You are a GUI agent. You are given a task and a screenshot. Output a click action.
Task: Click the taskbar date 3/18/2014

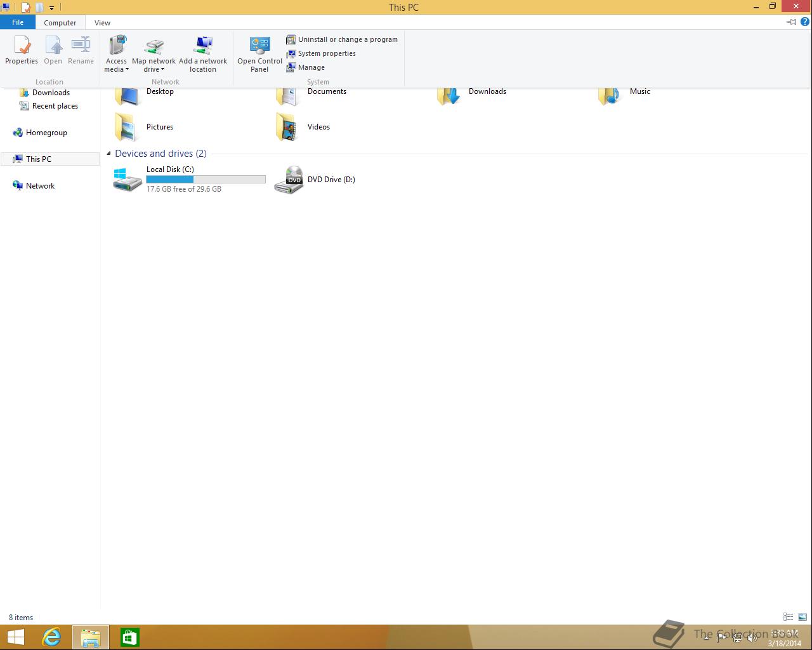(785, 643)
